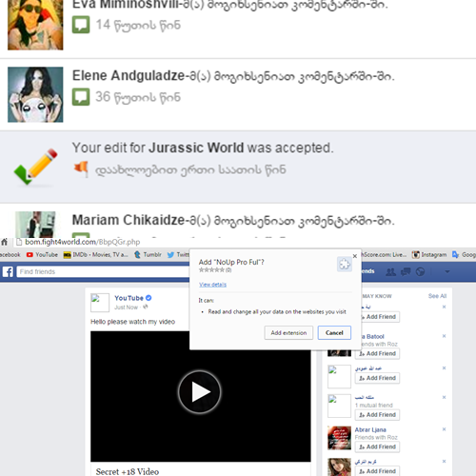Click the Just Now timestamp
The height and width of the screenshot is (476, 476).
[127, 307]
